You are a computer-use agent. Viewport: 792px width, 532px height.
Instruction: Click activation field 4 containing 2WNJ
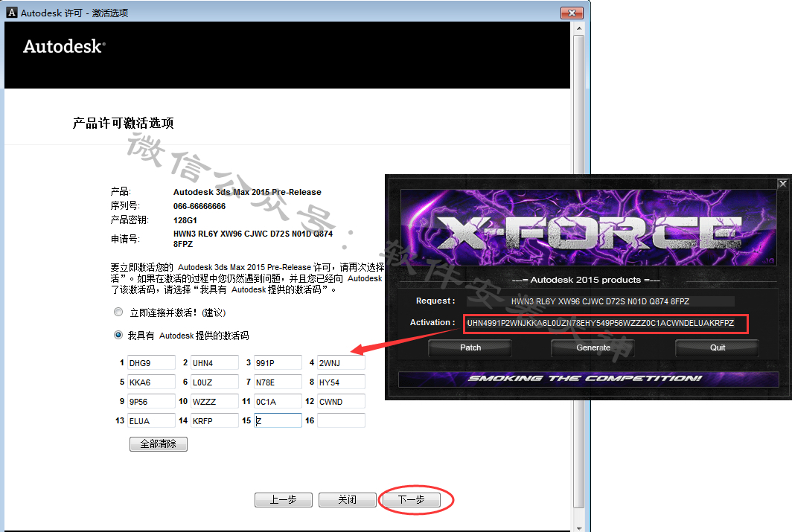click(341, 363)
